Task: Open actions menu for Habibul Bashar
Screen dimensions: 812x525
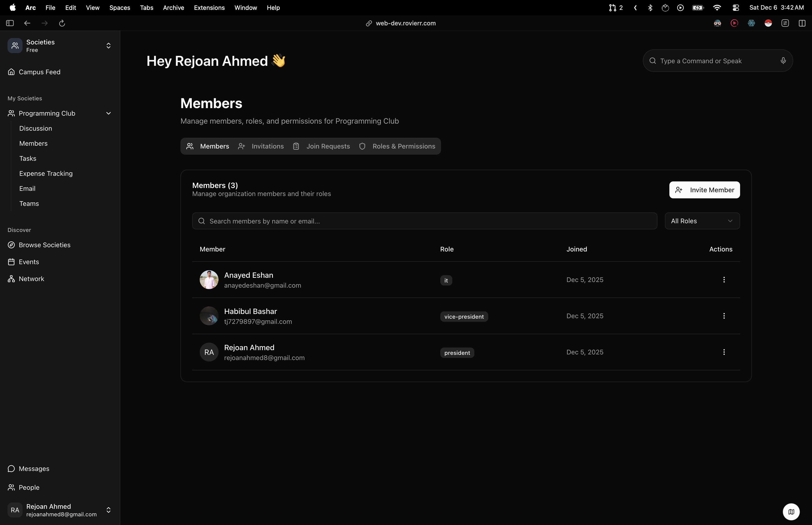Action: point(724,316)
